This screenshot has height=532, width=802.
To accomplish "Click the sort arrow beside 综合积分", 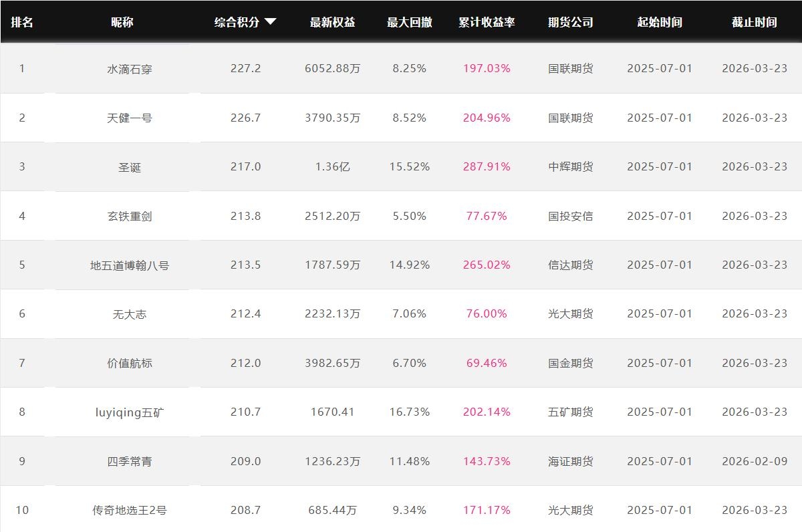I will coord(271,22).
